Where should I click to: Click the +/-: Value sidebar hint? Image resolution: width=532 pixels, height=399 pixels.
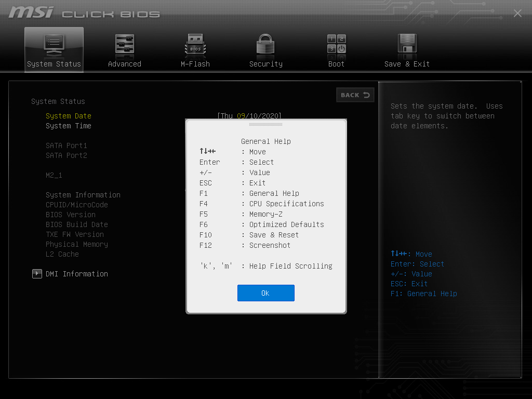(411, 274)
